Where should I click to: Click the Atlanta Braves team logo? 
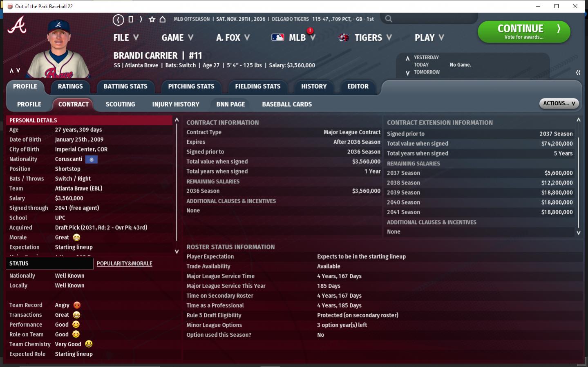pos(17,25)
